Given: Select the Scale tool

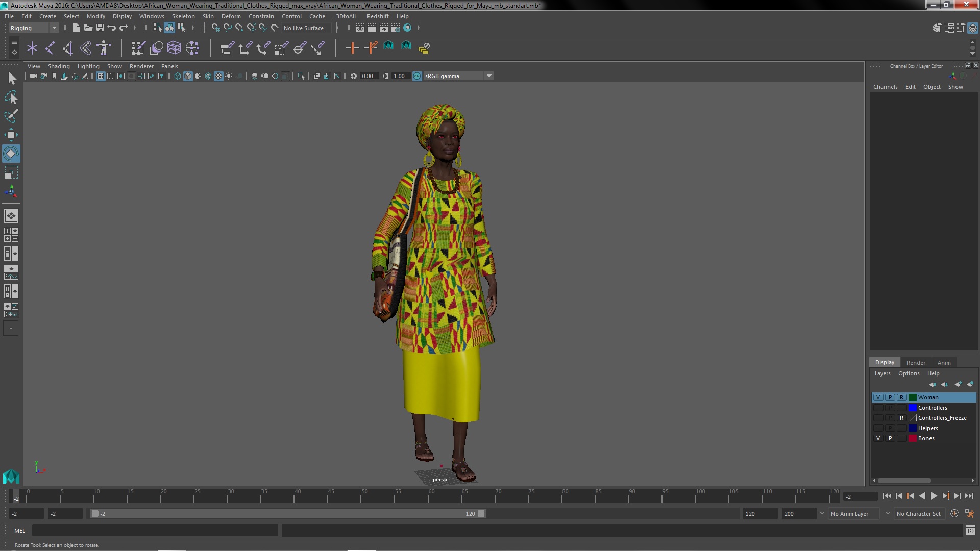Looking at the screenshot, I should coord(11,172).
